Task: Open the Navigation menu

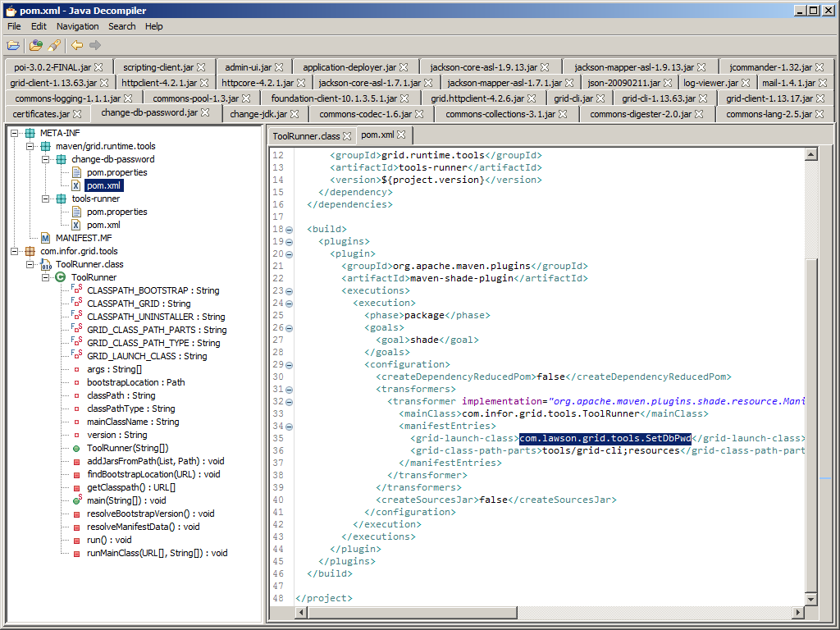Action: click(x=77, y=26)
